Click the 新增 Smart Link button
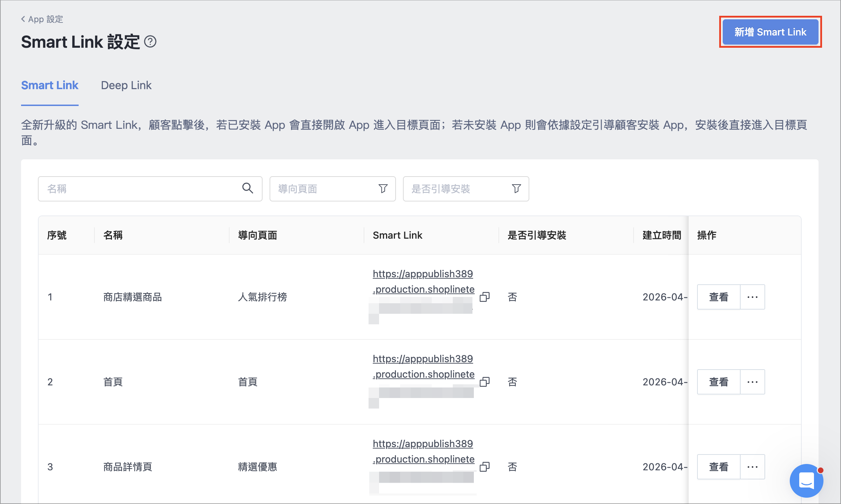The height and width of the screenshot is (504, 841). (770, 32)
